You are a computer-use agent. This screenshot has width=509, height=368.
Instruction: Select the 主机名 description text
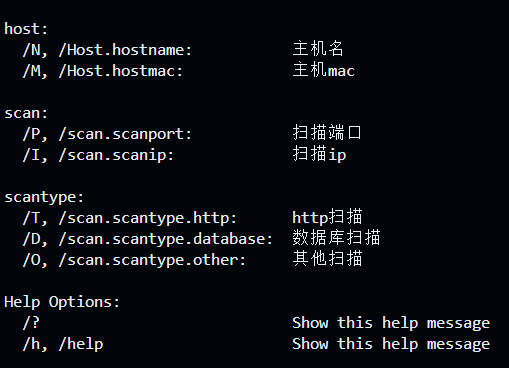318,49
